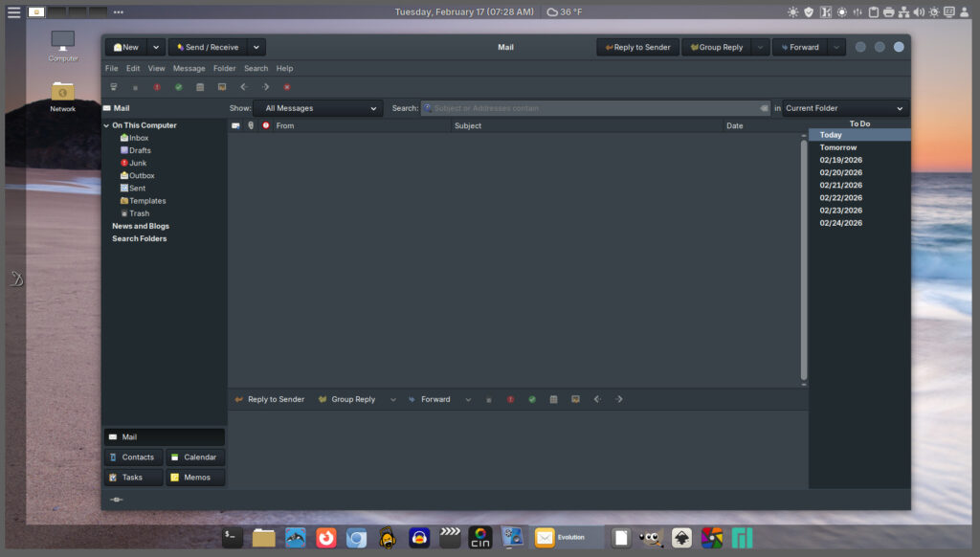Viewport: 980px width, 557px height.
Task: Go to next message via main toolbar arrow
Action: (266, 87)
